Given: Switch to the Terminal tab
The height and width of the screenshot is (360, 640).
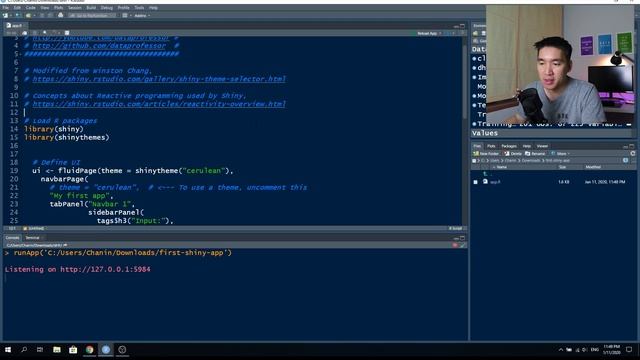Looking at the screenshot, I should point(32,238).
